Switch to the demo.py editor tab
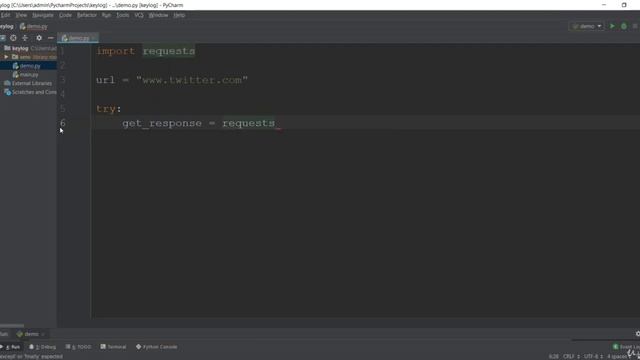Image resolution: width=640 pixels, height=360 pixels. [x=78, y=38]
